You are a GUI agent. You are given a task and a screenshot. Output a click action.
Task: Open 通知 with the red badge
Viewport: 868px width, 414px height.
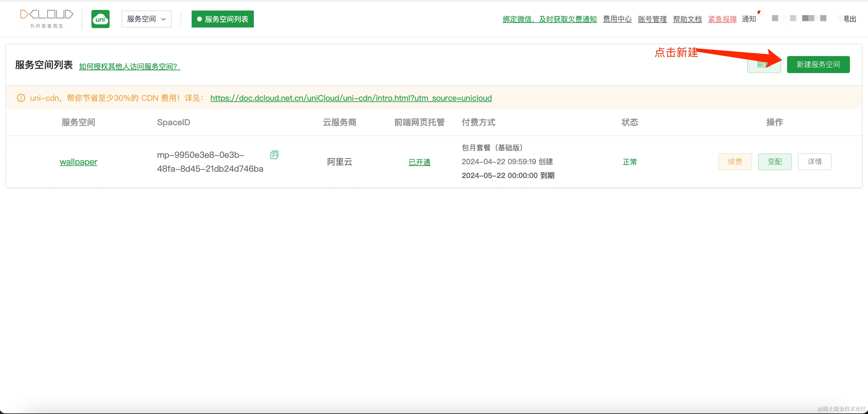tap(749, 19)
